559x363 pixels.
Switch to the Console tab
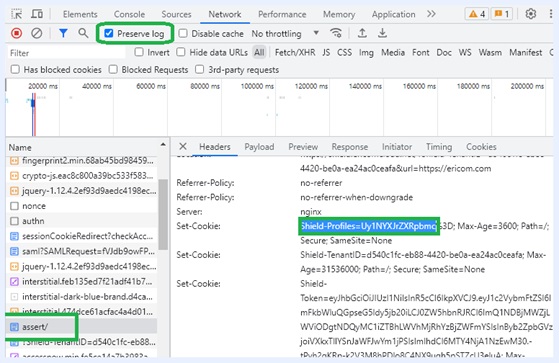tap(129, 14)
